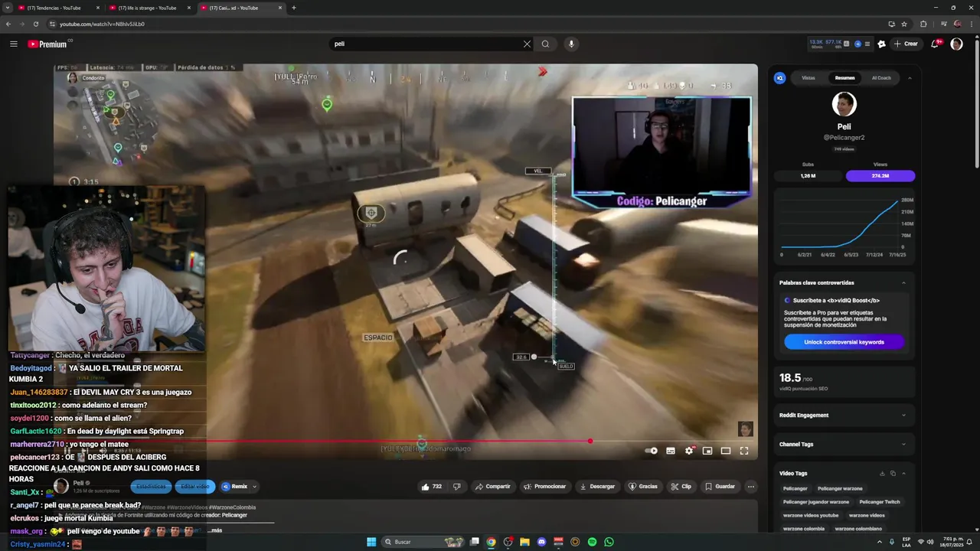Switch to the AI Coach tab
980x551 pixels.
point(881,78)
